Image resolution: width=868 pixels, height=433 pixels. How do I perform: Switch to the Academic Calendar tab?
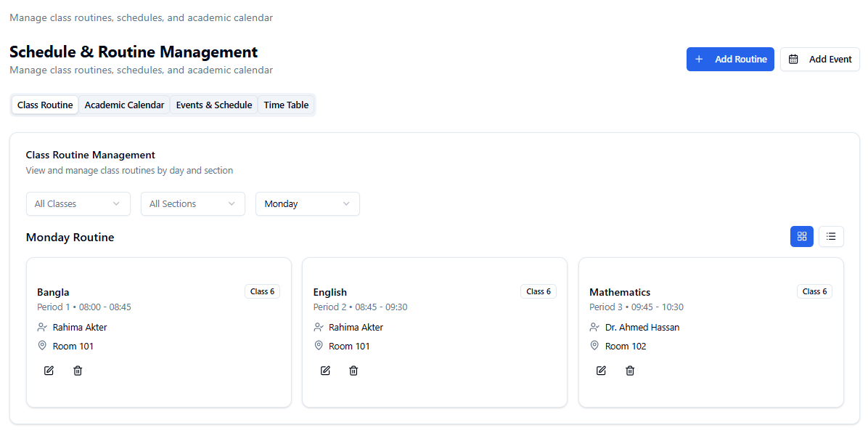click(x=124, y=105)
